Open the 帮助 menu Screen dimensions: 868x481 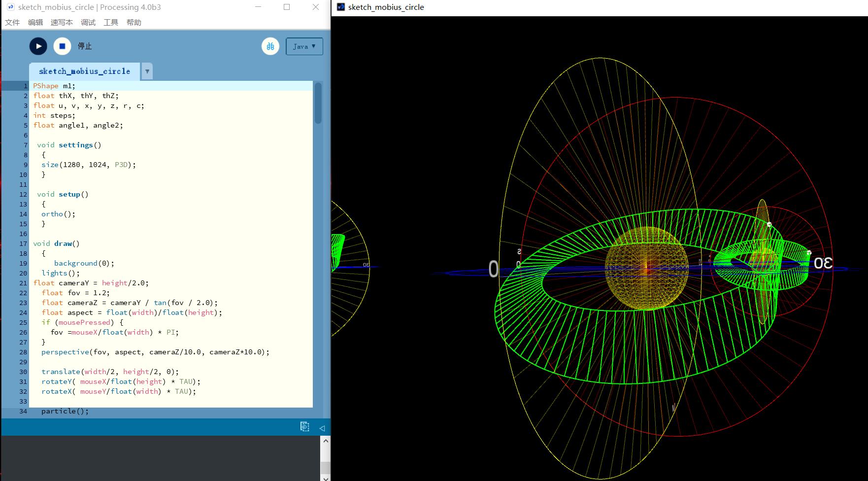(x=134, y=23)
